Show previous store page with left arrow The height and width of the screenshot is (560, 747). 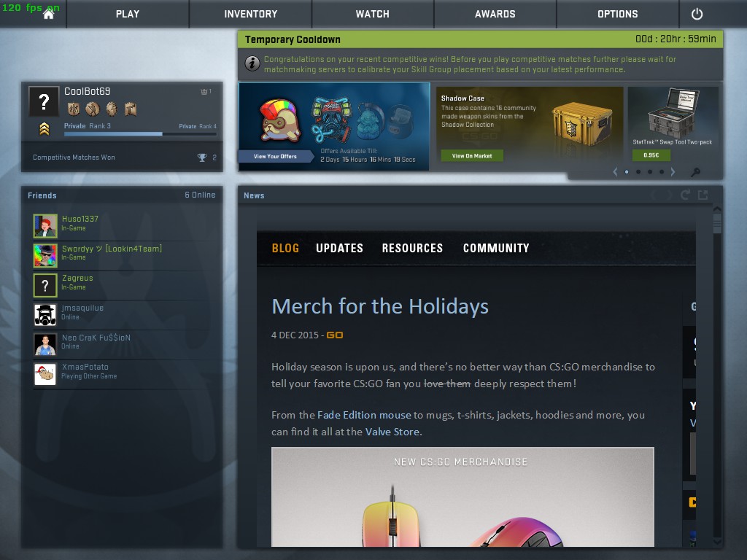tap(615, 172)
